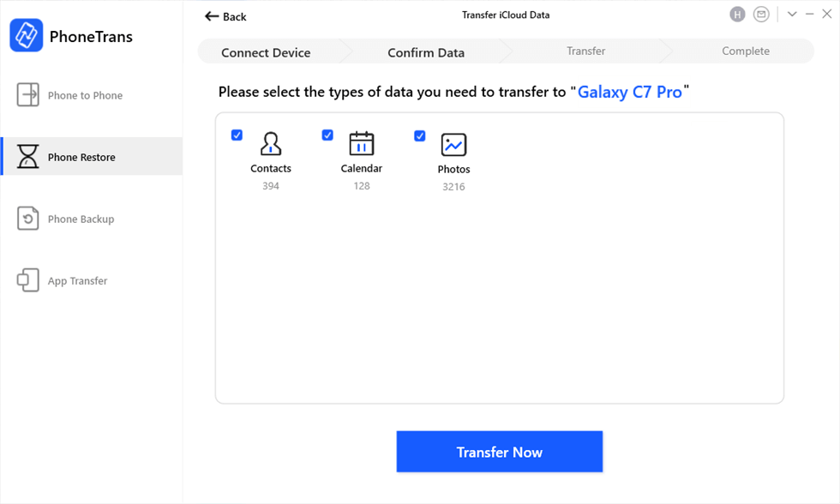Select the Confirm Data step
The image size is (840, 504).
click(426, 52)
